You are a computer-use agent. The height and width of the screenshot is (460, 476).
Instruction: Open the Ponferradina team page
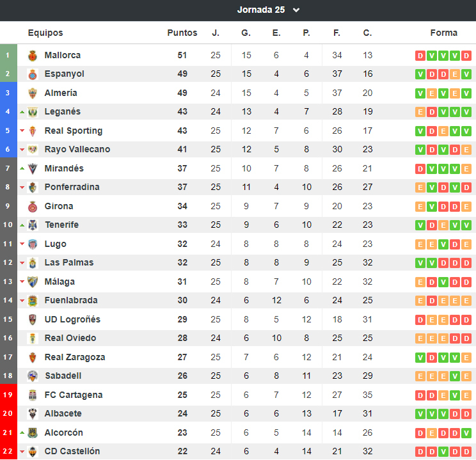point(72,187)
